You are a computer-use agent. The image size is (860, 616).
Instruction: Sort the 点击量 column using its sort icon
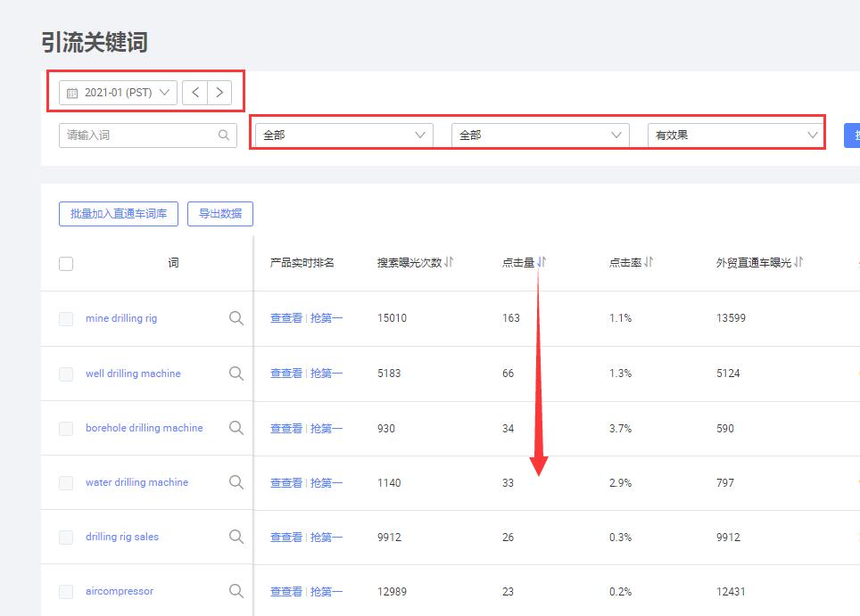542,262
